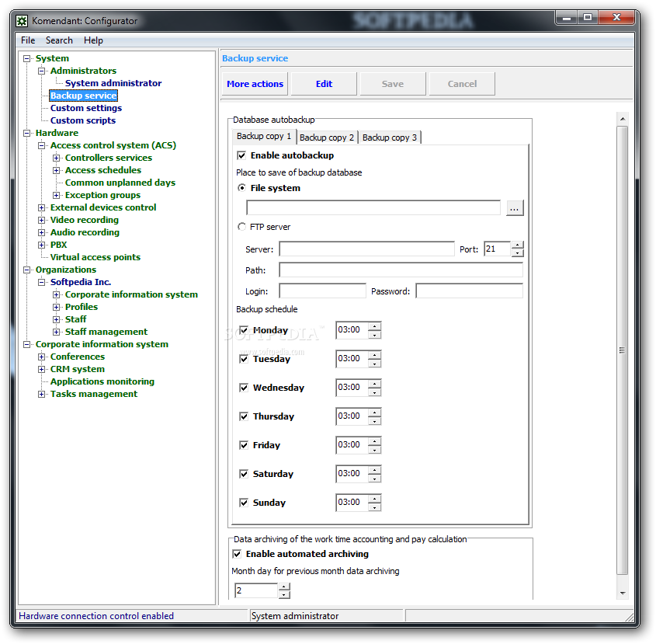Click the browse (...) button for file path

[514, 208]
